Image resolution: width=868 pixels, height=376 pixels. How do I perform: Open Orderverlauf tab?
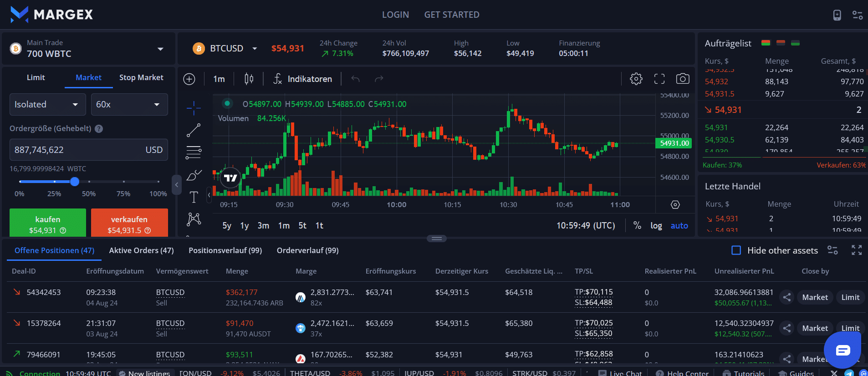tap(308, 251)
